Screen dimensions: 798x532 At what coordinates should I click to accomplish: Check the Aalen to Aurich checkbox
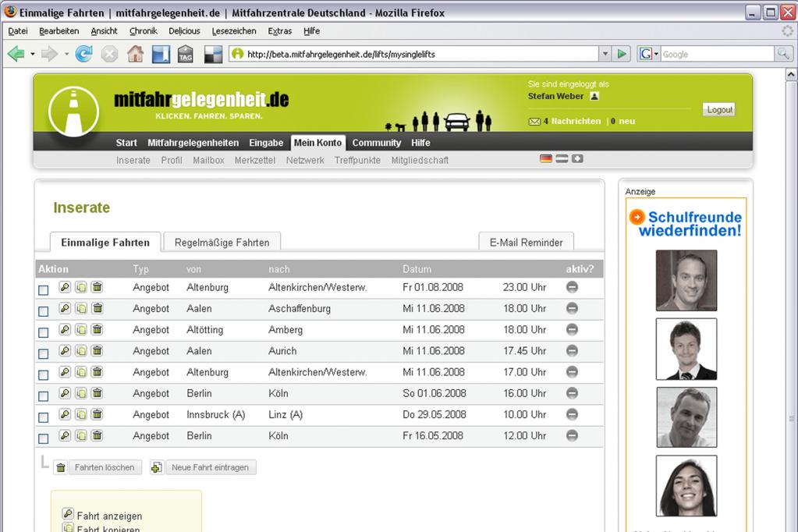click(44, 353)
